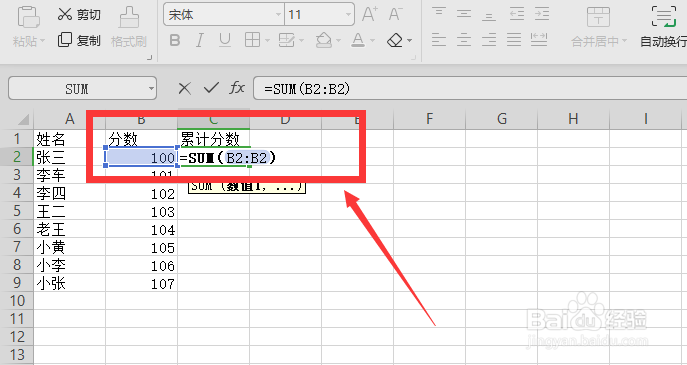
Task: Click the Increase indent icon
Action: point(542,14)
